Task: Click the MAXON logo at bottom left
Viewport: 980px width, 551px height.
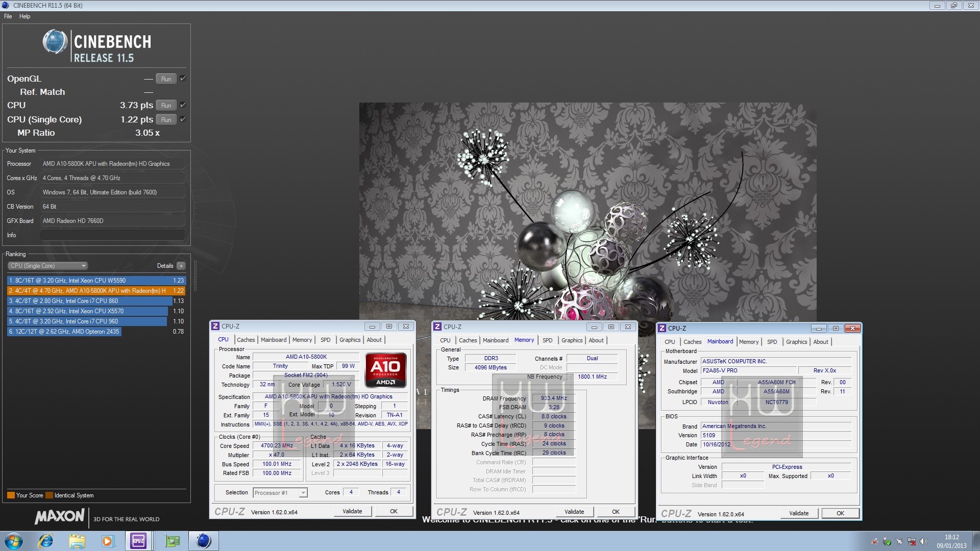Action: (59, 516)
